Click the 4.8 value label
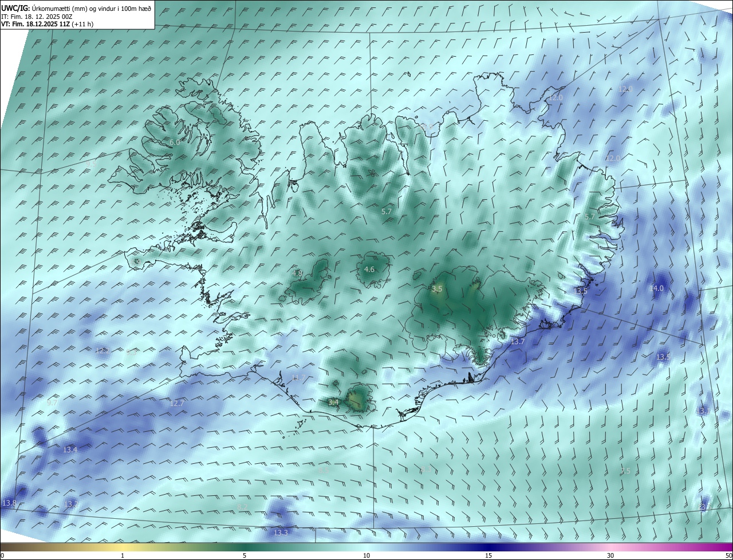The width and height of the screenshot is (733, 560). coord(297,274)
